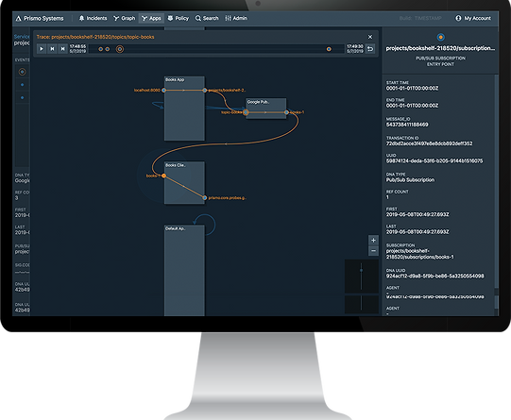
Task: Click the 17:48:55 start timestamp
Action: (77, 49)
